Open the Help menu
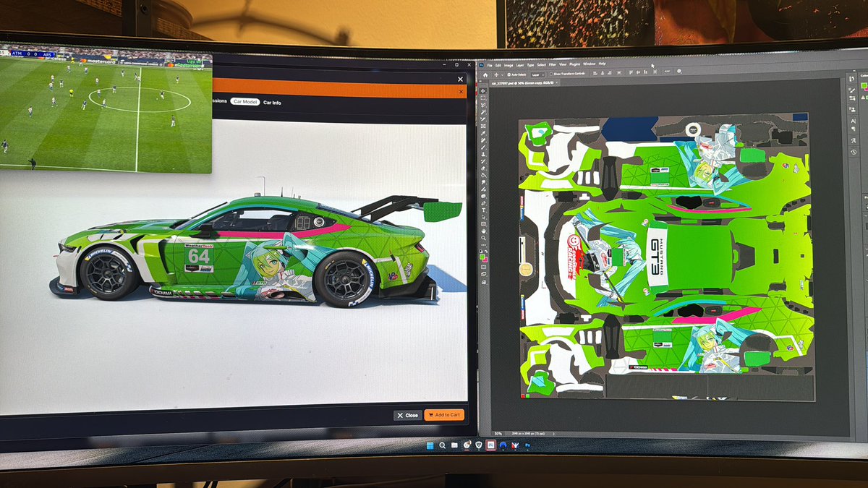 pyautogui.click(x=603, y=64)
